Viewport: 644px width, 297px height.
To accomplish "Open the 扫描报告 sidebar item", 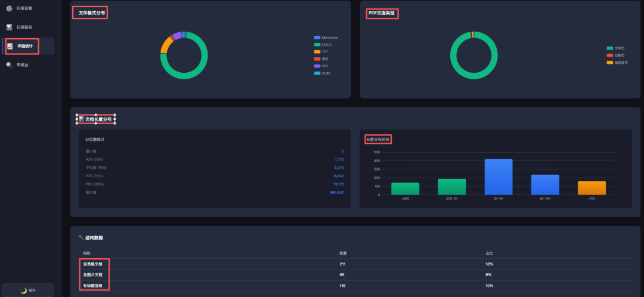I will click(28, 27).
